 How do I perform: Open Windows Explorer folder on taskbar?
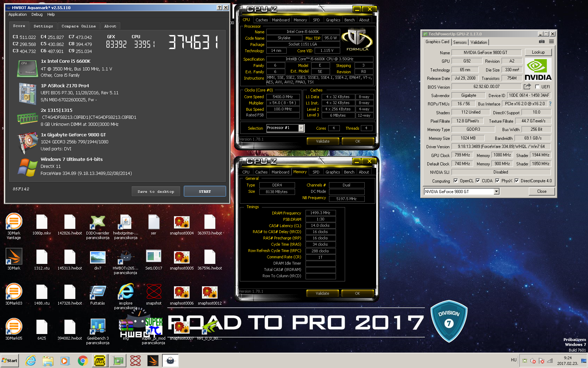click(x=48, y=360)
